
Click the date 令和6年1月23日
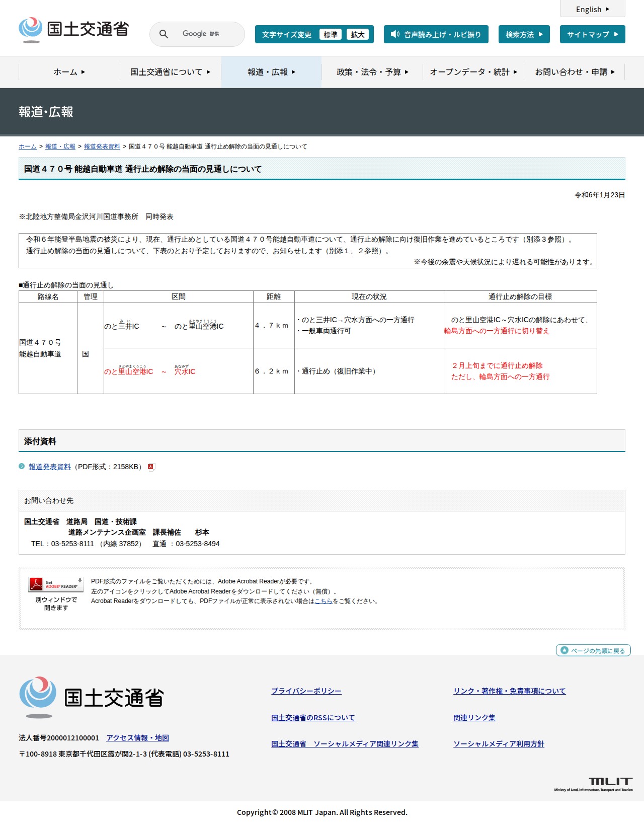[600, 195]
